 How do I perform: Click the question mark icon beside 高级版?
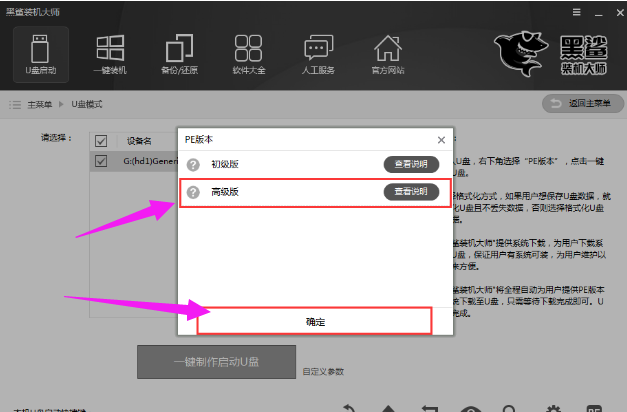(193, 192)
